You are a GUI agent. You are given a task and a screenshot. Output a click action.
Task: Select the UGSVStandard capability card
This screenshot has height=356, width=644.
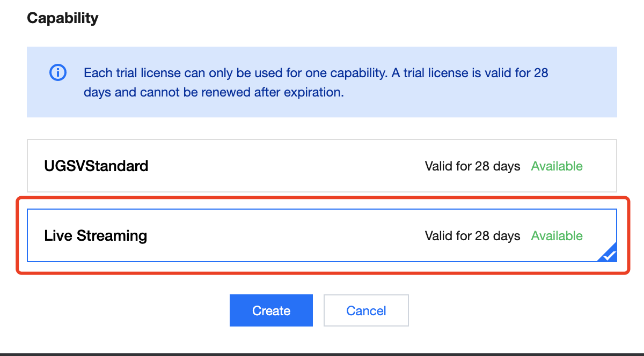(x=322, y=166)
